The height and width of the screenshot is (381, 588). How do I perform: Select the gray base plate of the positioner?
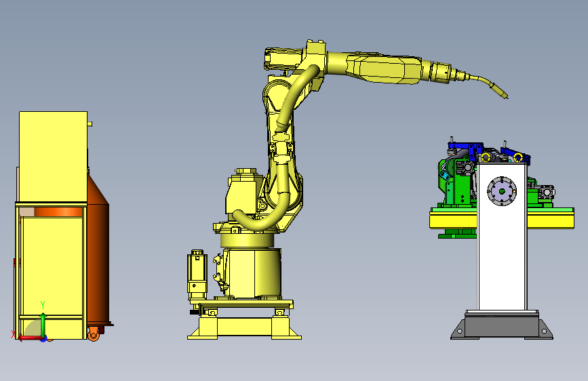(x=502, y=325)
